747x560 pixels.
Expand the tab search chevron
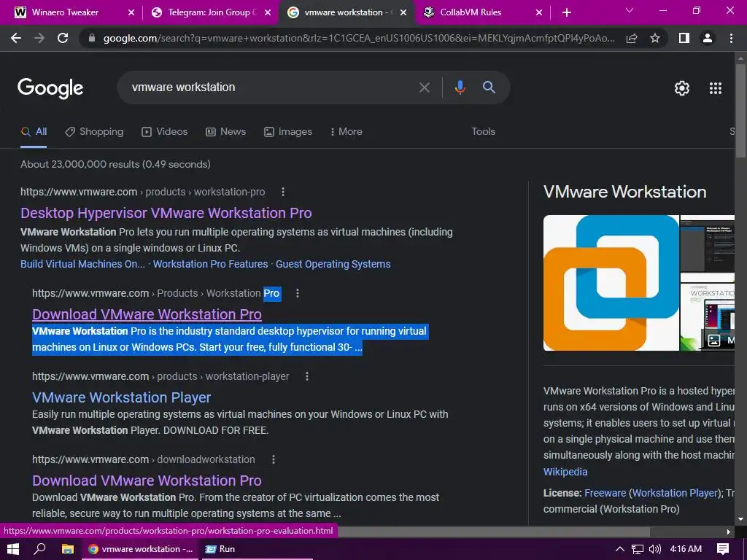pos(630,10)
